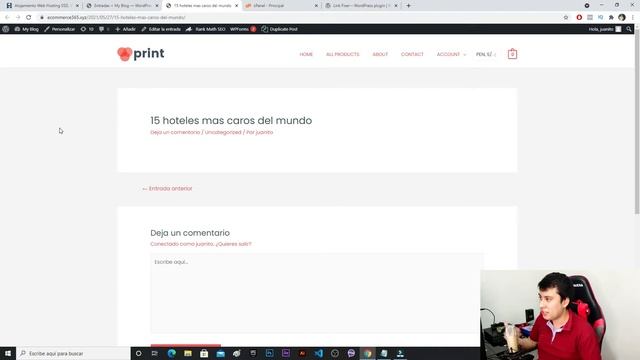640x360 pixels.
Task: Go to Entrada anterior post
Action: 167,189
